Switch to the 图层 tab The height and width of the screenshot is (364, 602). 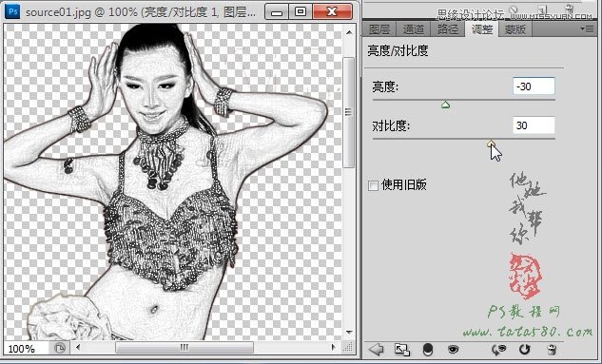click(379, 29)
